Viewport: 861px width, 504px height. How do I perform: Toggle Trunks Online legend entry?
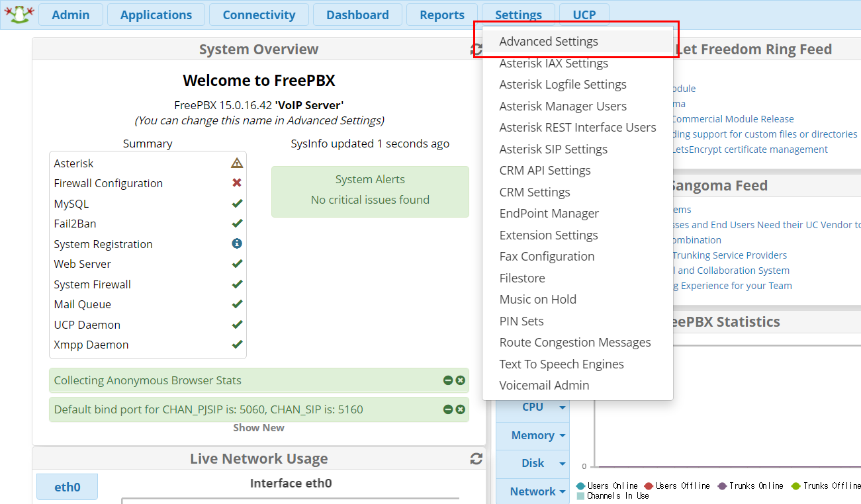tap(750, 486)
